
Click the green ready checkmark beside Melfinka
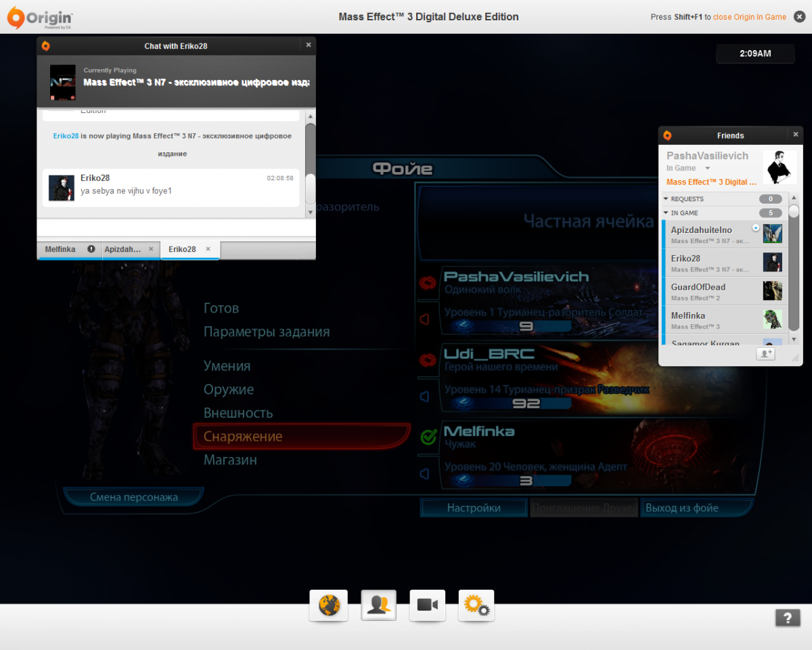click(x=428, y=437)
